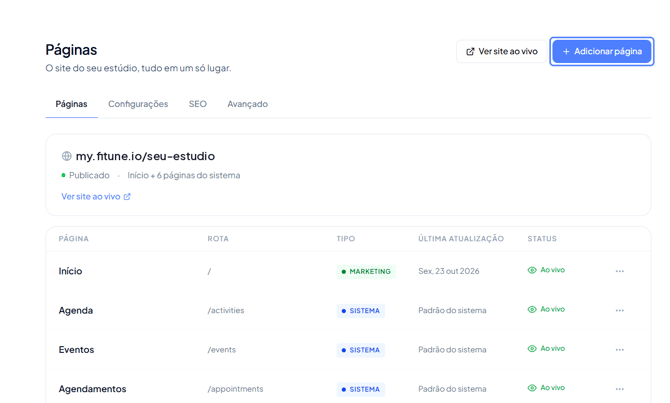This screenshot has height=403, width=670.
Task: Open the SEO tab
Action: [198, 104]
